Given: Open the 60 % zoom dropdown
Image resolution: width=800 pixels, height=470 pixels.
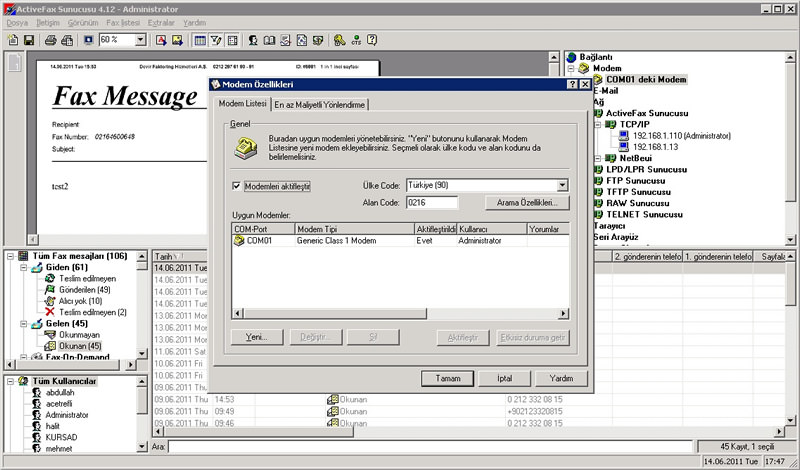Looking at the screenshot, I should click(141, 40).
